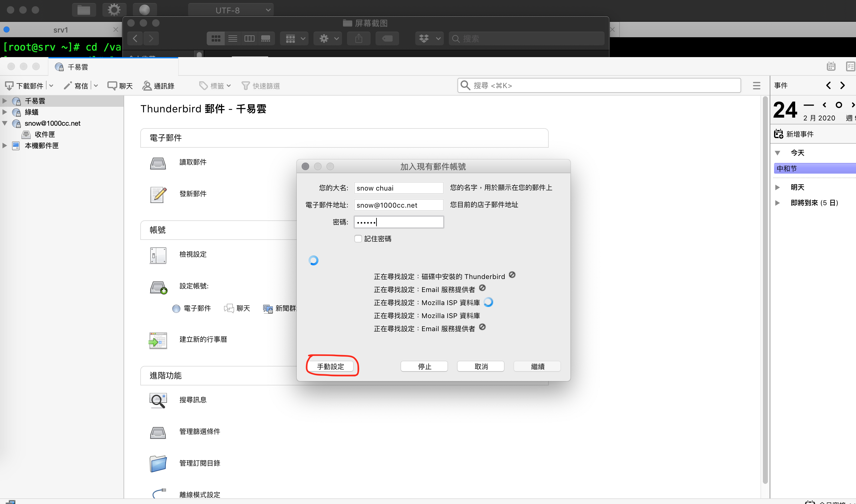Expand the 即將到來 (5 日) section
This screenshot has height=504, width=856.
point(777,203)
